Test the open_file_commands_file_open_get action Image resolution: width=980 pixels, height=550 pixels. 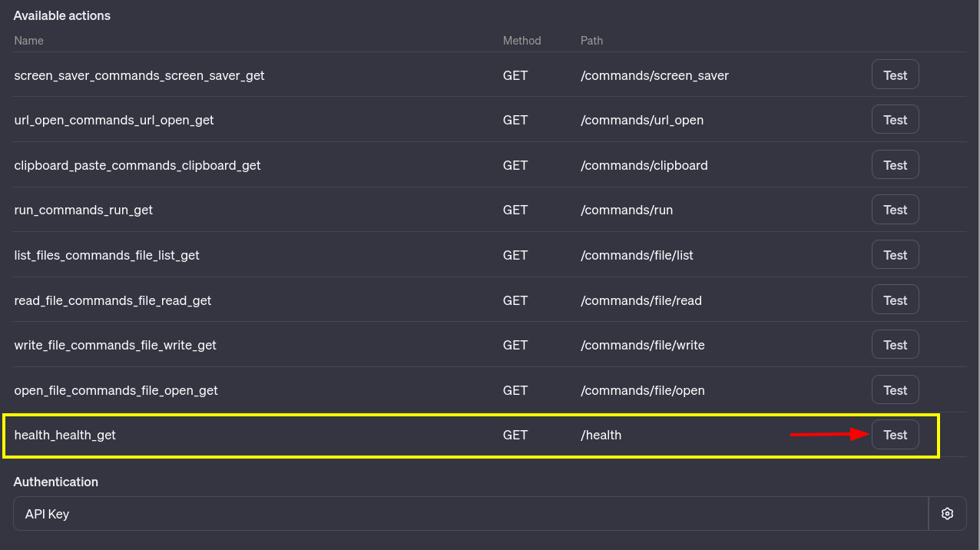pos(895,389)
